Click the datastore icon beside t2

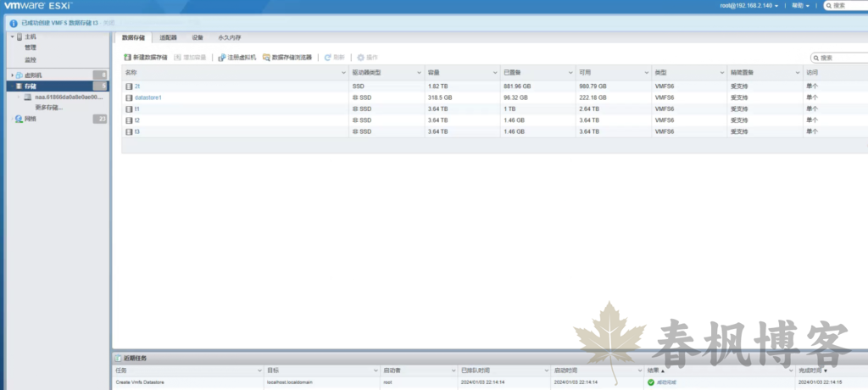(129, 120)
